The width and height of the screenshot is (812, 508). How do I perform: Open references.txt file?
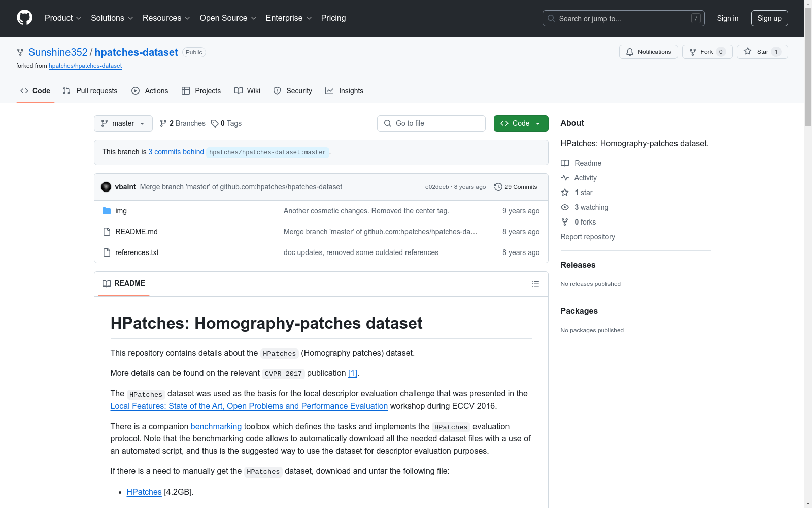[137, 252]
